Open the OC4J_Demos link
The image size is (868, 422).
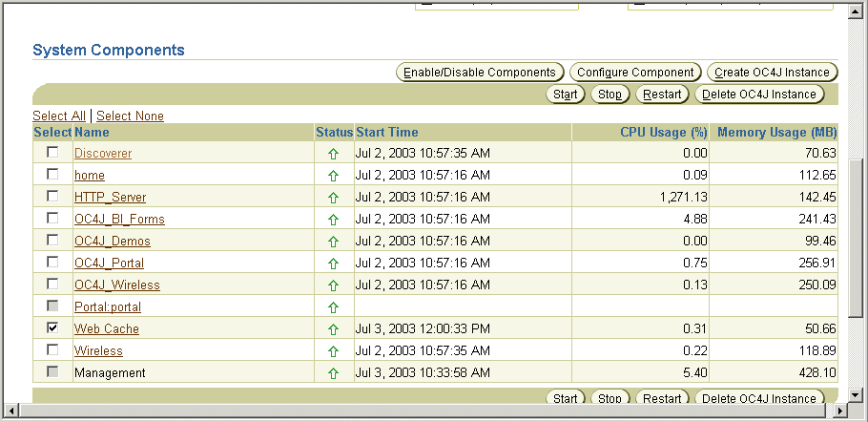coord(113,242)
